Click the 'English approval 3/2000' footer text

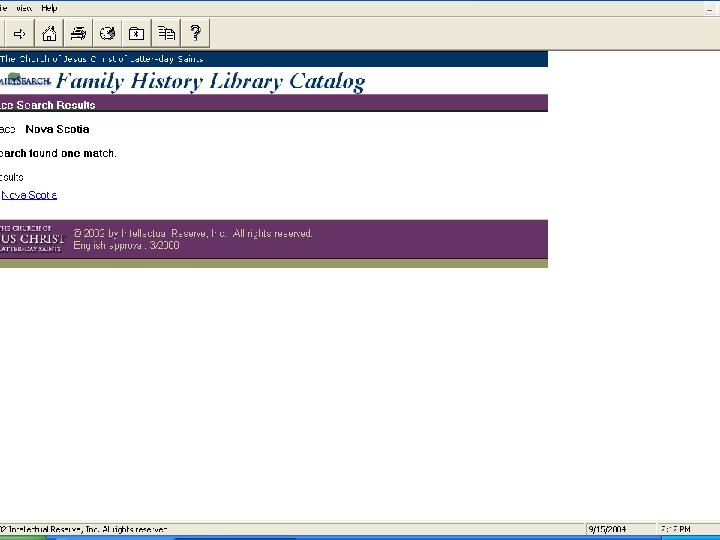126,245
